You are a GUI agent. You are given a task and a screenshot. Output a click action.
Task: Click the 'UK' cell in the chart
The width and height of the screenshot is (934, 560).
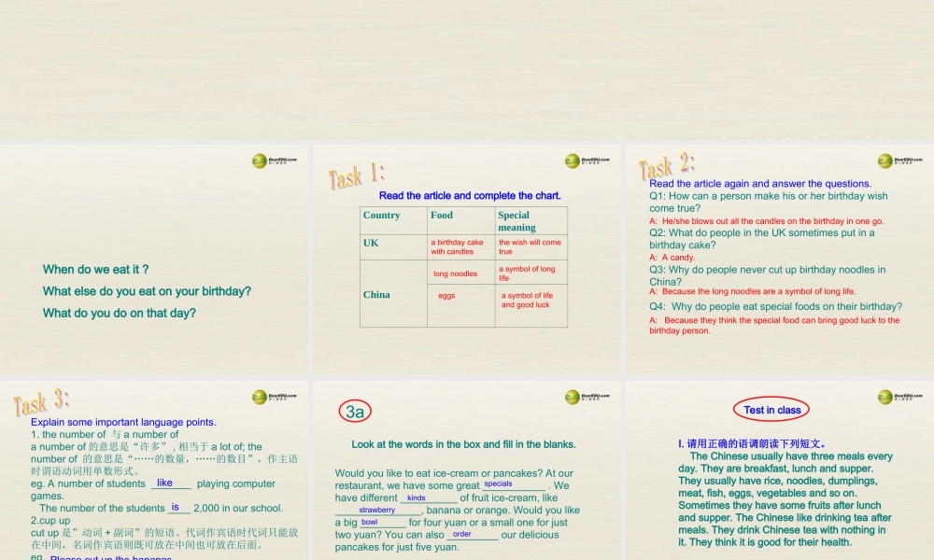pos(372,243)
